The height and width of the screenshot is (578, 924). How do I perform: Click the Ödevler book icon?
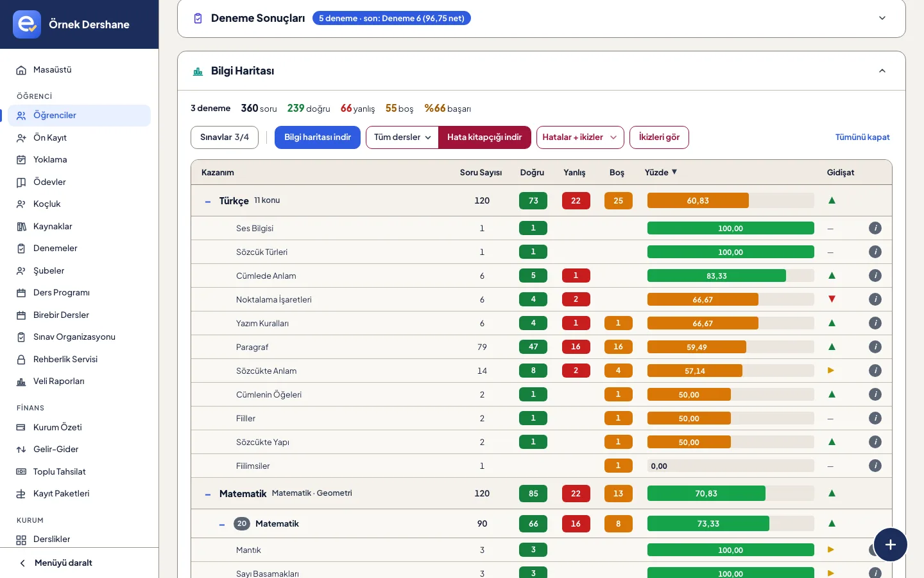[x=21, y=182]
